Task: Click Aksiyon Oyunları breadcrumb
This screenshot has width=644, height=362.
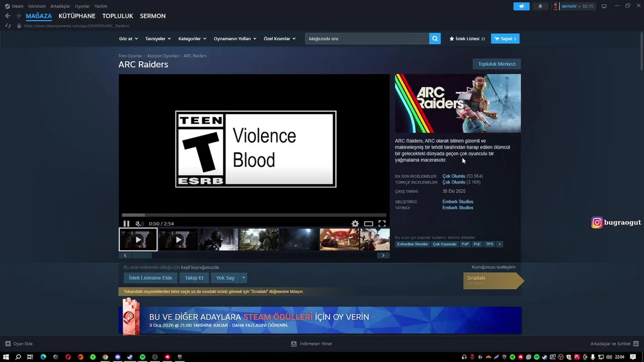Action: (x=163, y=56)
